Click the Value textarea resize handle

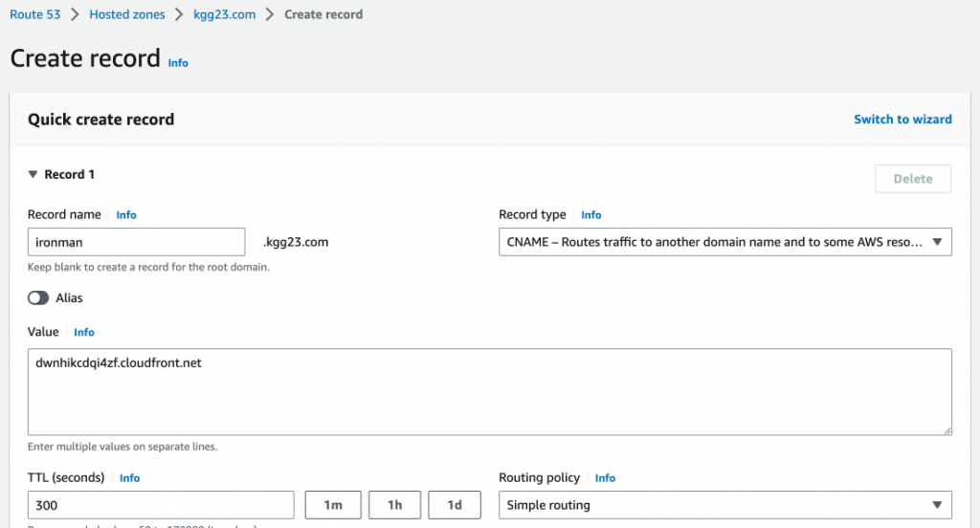(x=947, y=430)
